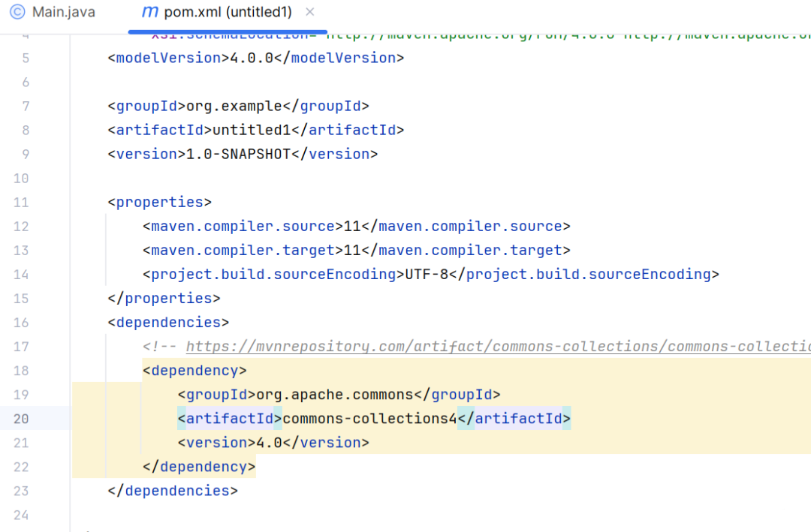Click the UTF-8 encoding value
This screenshot has height=532, width=811.
pos(427,274)
